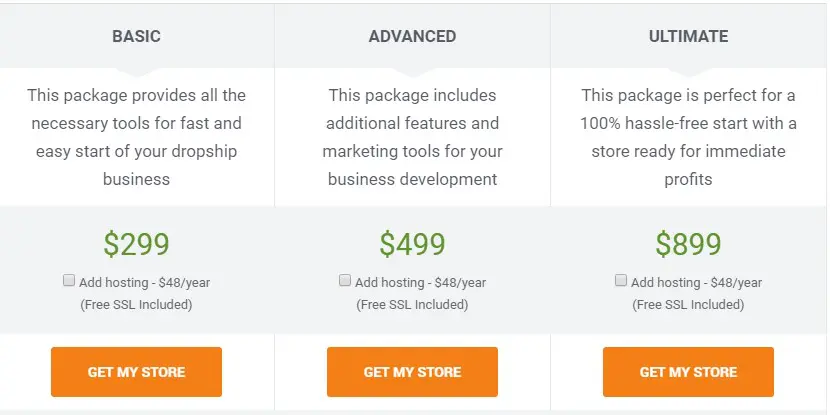Select the ULTIMATE package header

pos(688,36)
